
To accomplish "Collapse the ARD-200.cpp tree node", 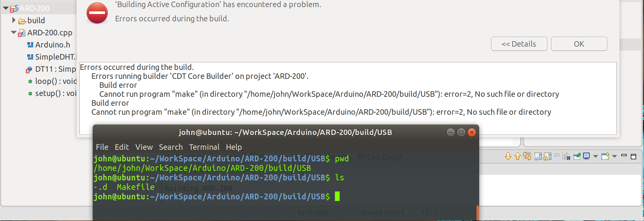I will 13,32.
